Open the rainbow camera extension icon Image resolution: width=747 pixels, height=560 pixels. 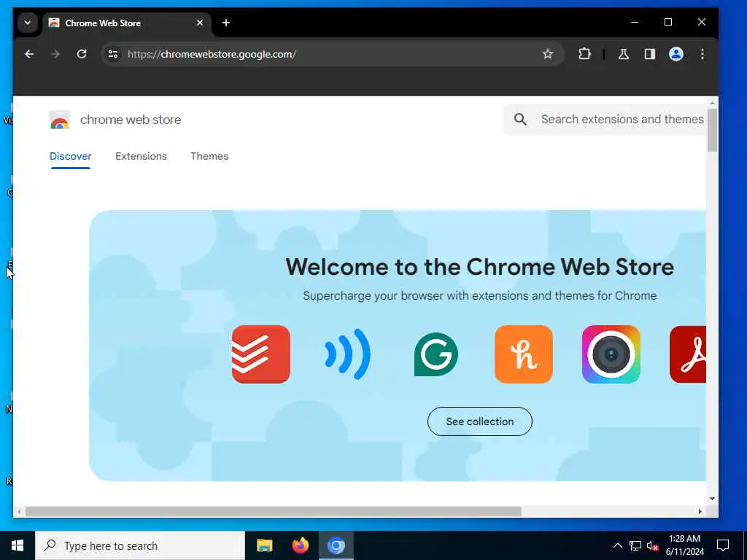(611, 354)
